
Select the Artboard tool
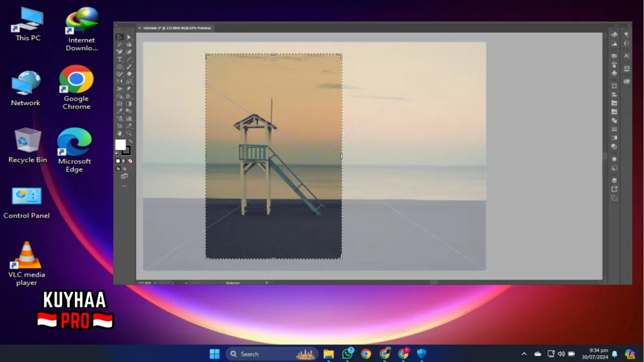119,126
